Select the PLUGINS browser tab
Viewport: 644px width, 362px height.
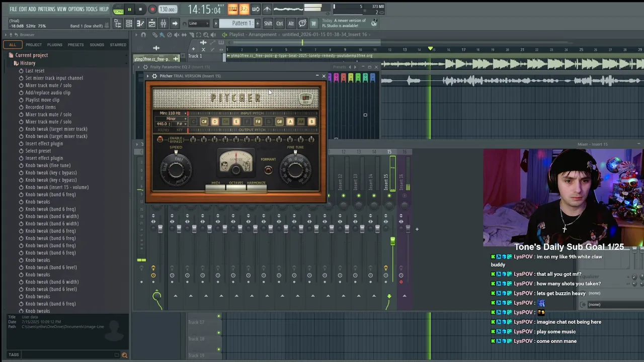click(x=54, y=45)
